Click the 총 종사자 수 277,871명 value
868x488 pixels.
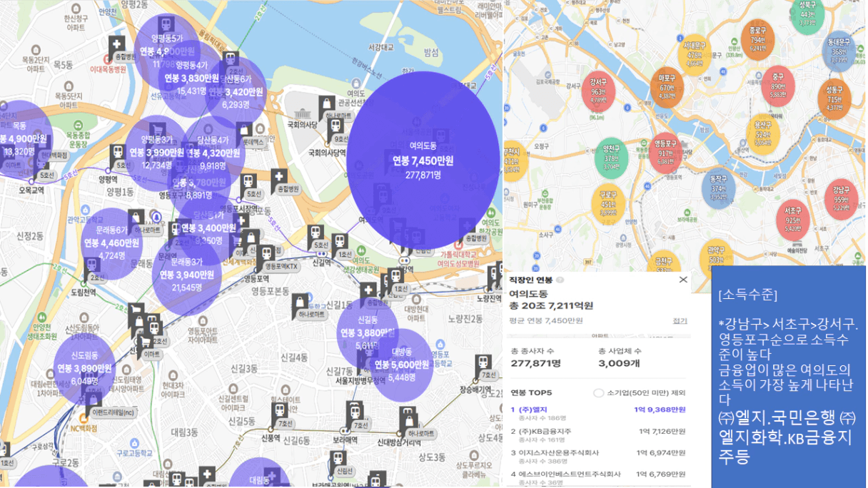click(x=535, y=364)
